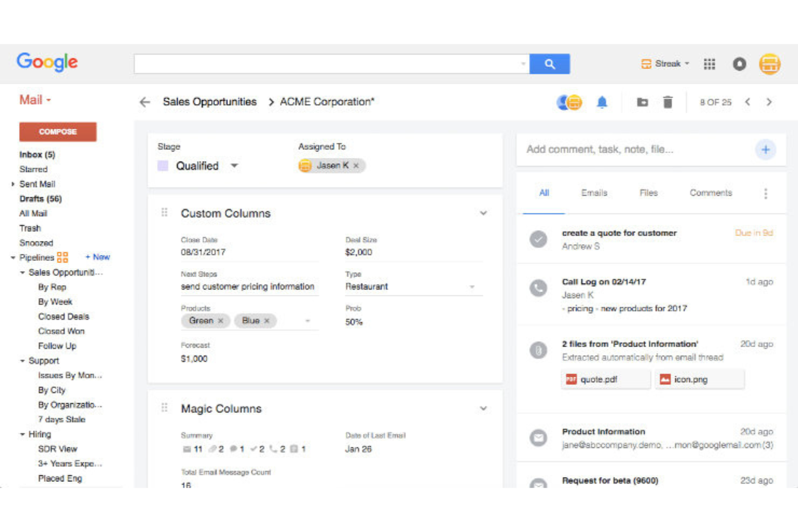Switch to the Emails tab
This screenshot has height=532, width=798.
(594, 192)
